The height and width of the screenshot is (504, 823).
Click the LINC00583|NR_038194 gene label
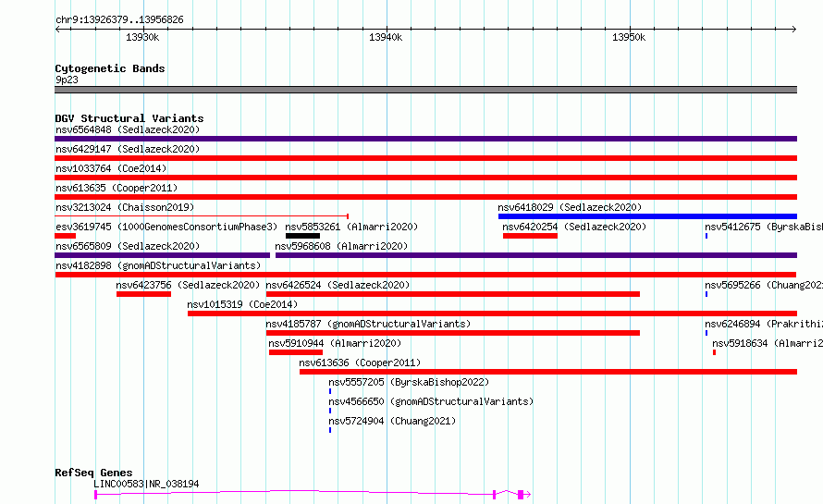[146, 484]
